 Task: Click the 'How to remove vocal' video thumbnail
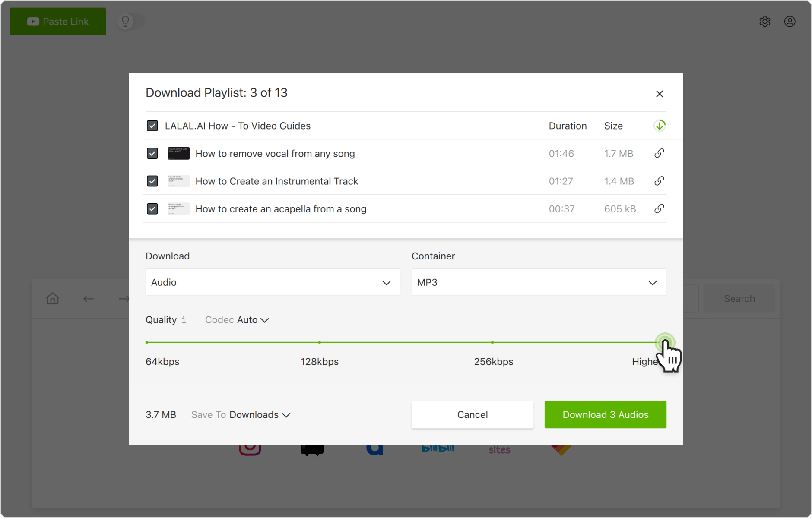coord(178,153)
